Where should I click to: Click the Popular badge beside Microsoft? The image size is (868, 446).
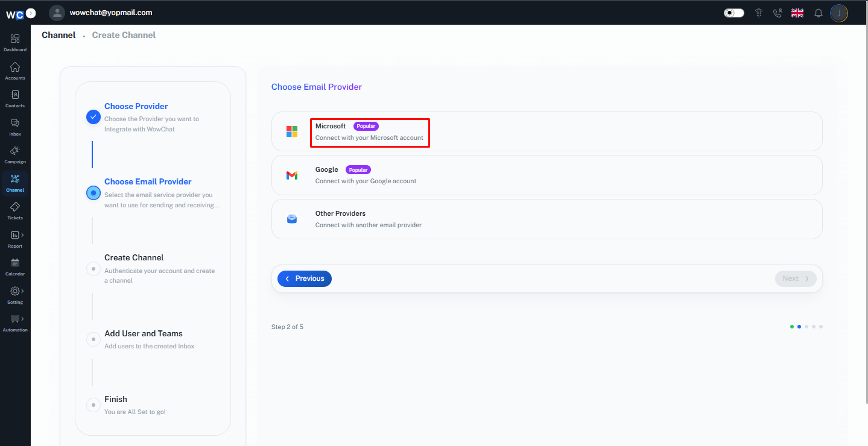(366, 127)
